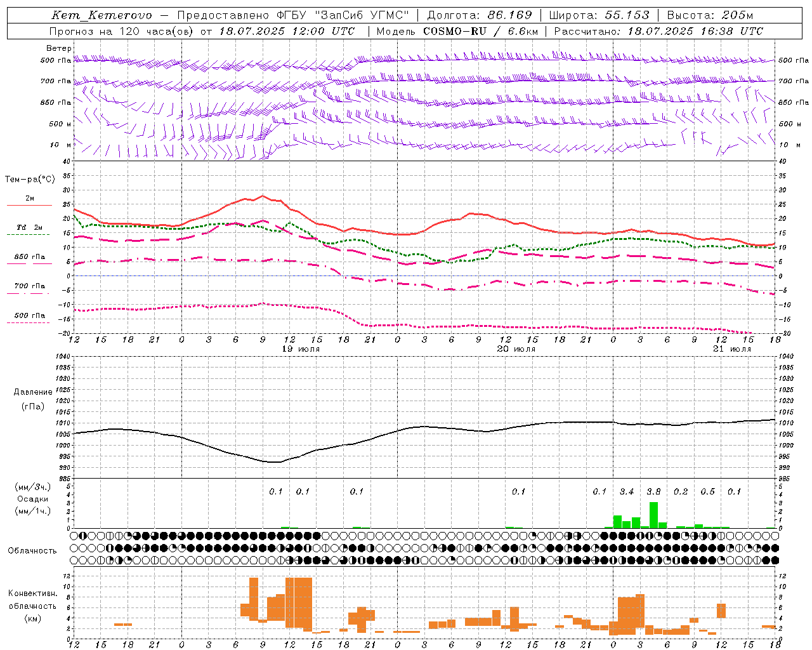Click the (гПа) unit label under Давление
Screen dimensions: 812x650
pos(33,407)
